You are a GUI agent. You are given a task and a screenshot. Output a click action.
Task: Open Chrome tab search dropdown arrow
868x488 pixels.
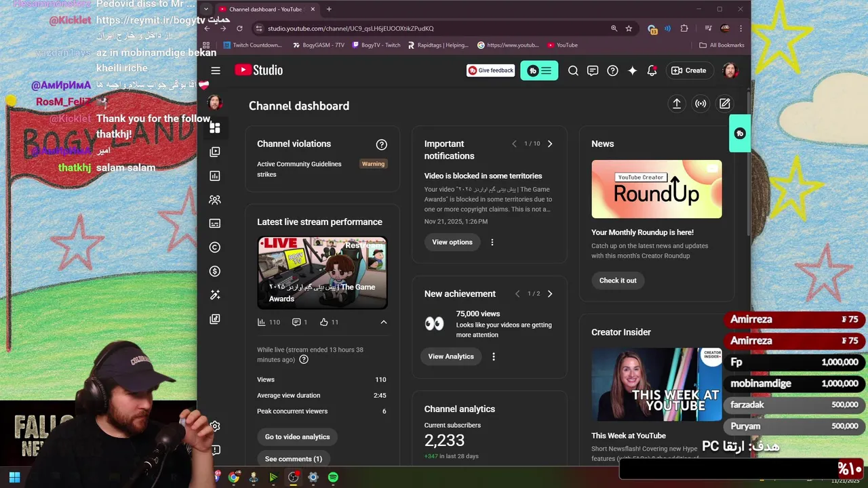pyautogui.click(x=206, y=9)
